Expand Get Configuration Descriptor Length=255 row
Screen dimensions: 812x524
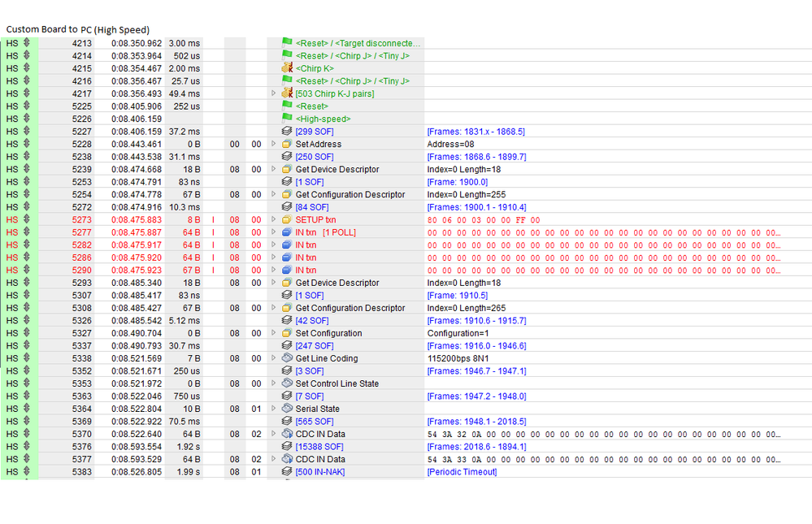point(273,194)
